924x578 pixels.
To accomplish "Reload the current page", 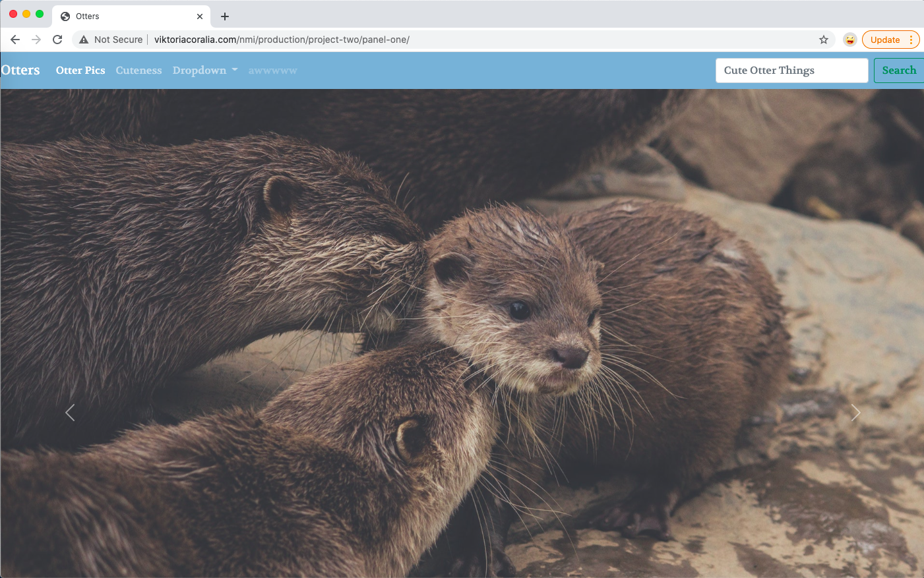I will click(x=57, y=40).
